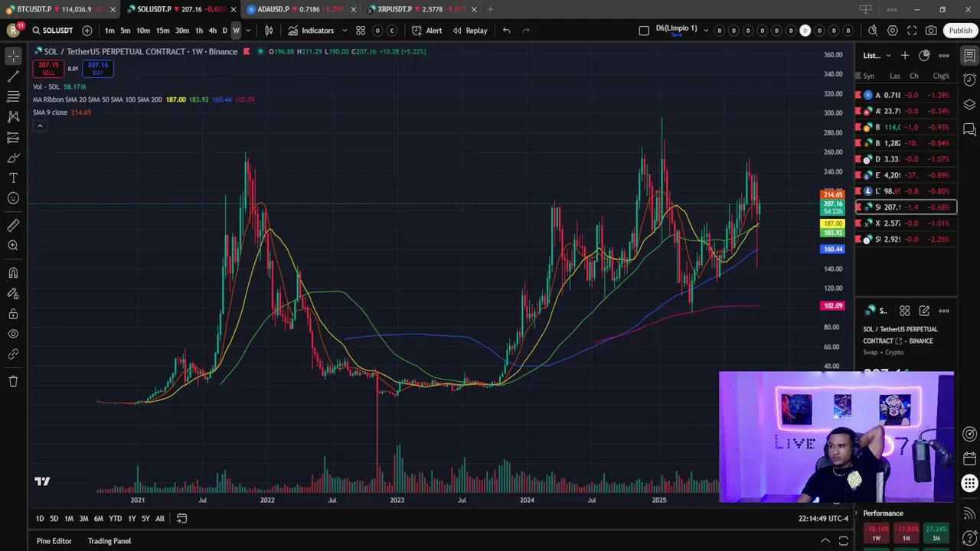Select the 4h timeframe
Screen dimensions: 980x551
coord(213,31)
